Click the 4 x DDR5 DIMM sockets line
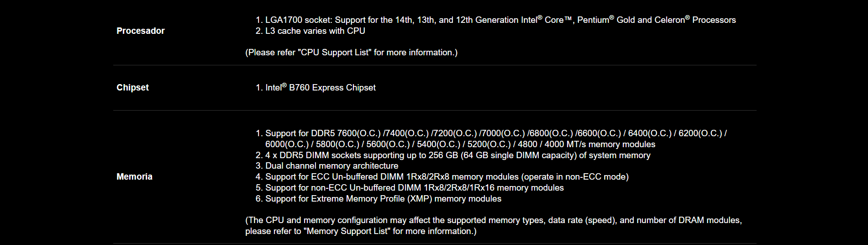The image size is (868, 245). [x=458, y=155]
